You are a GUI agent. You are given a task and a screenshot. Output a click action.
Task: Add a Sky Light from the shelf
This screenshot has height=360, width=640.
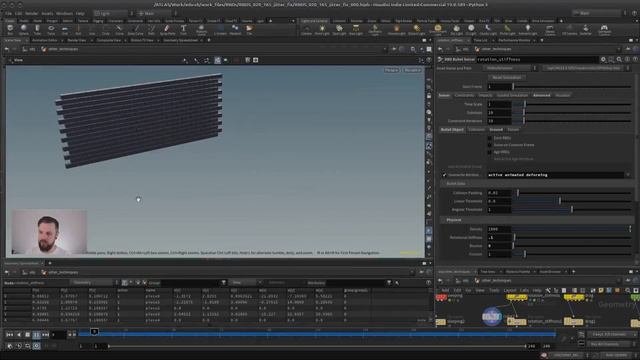pos(456,29)
